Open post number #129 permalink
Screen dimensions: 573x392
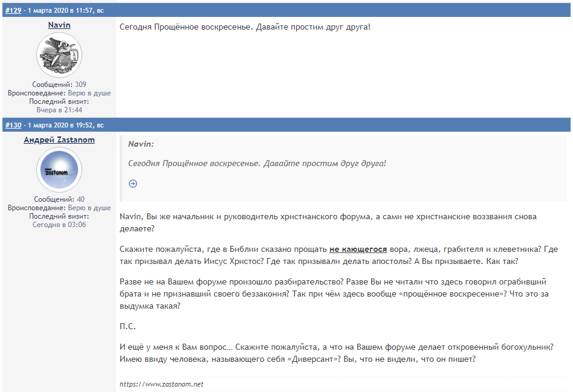13,10
